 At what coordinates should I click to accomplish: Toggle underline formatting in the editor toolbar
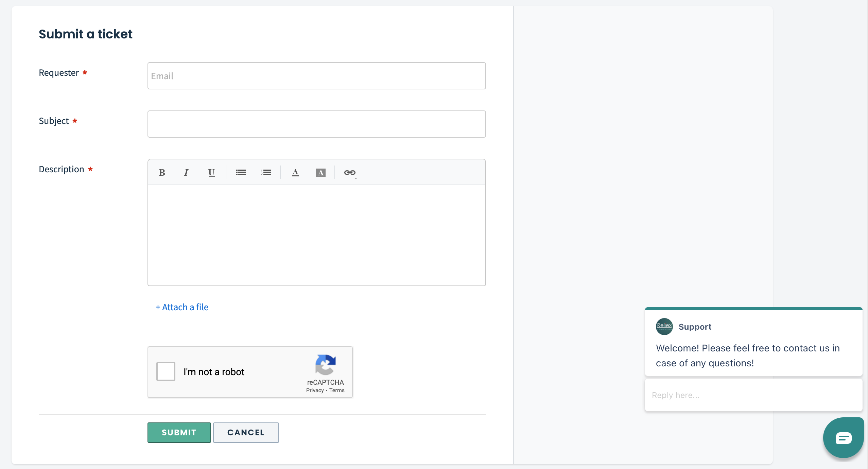pos(211,173)
